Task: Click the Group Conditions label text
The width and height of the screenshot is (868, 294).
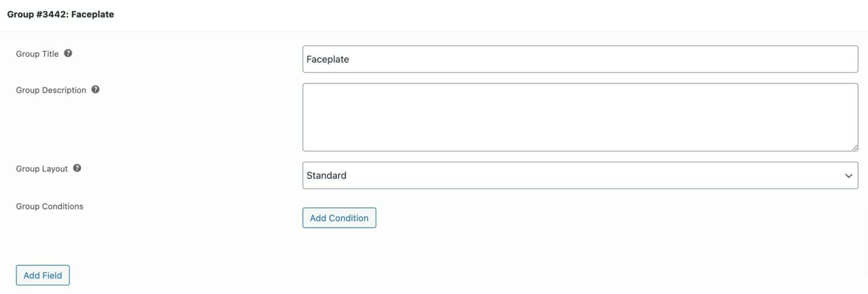Action: click(x=50, y=206)
